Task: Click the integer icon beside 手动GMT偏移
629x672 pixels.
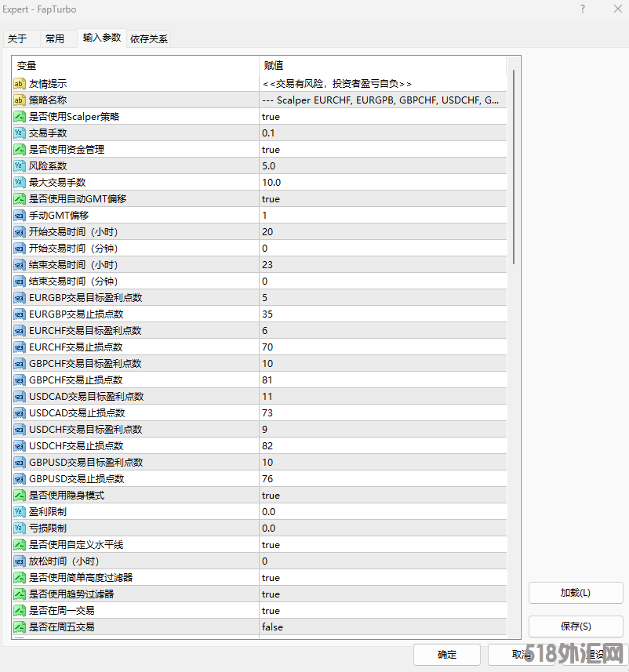Action: pyautogui.click(x=20, y=216)
